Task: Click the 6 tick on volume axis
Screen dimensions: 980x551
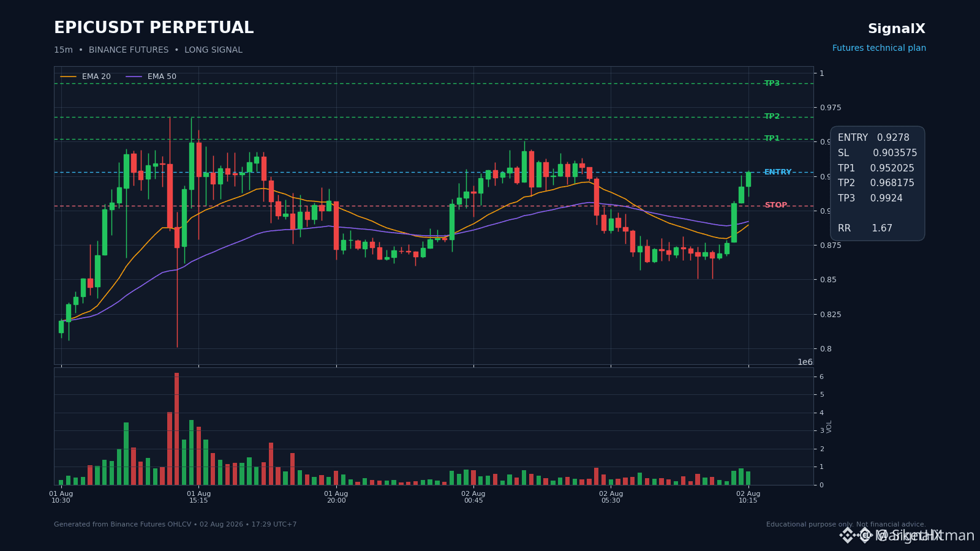Action: (821, 377)
